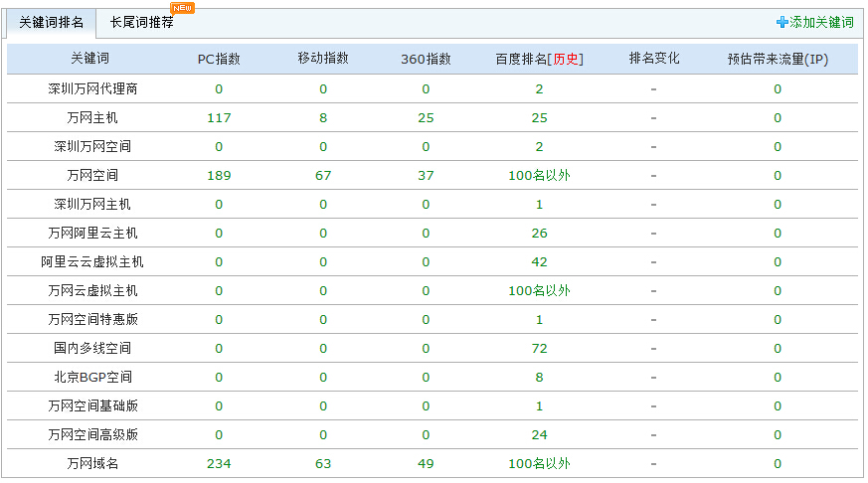This screenshot has width=868, height=483.
Task: Select keyword 万网域名
Action: click(92, 464)
